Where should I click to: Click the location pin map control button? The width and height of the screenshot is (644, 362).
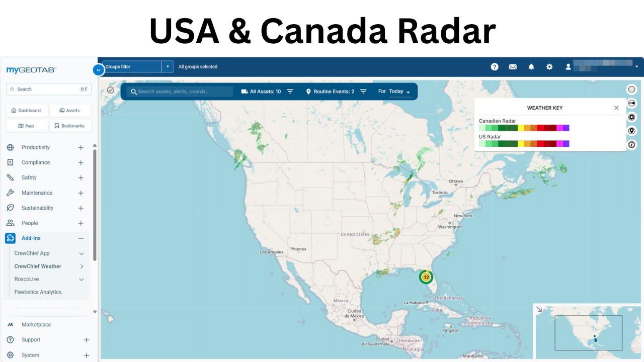tap(632, 131)
